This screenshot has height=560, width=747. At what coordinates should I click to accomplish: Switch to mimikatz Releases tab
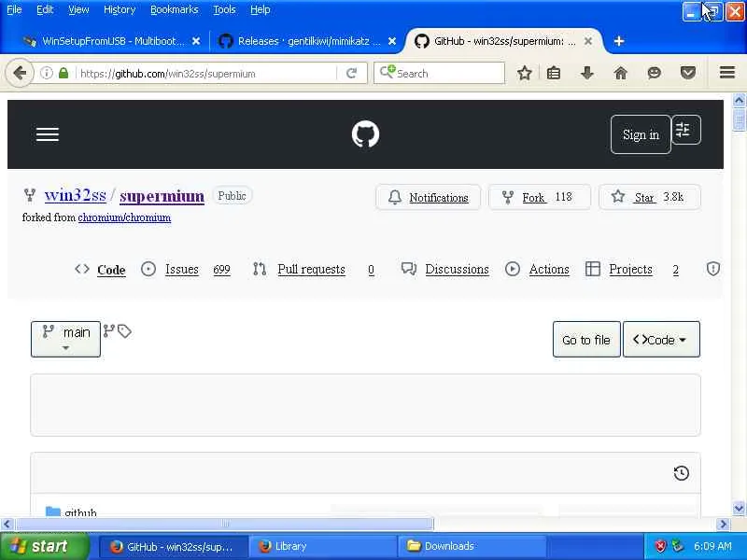(305, 41)
